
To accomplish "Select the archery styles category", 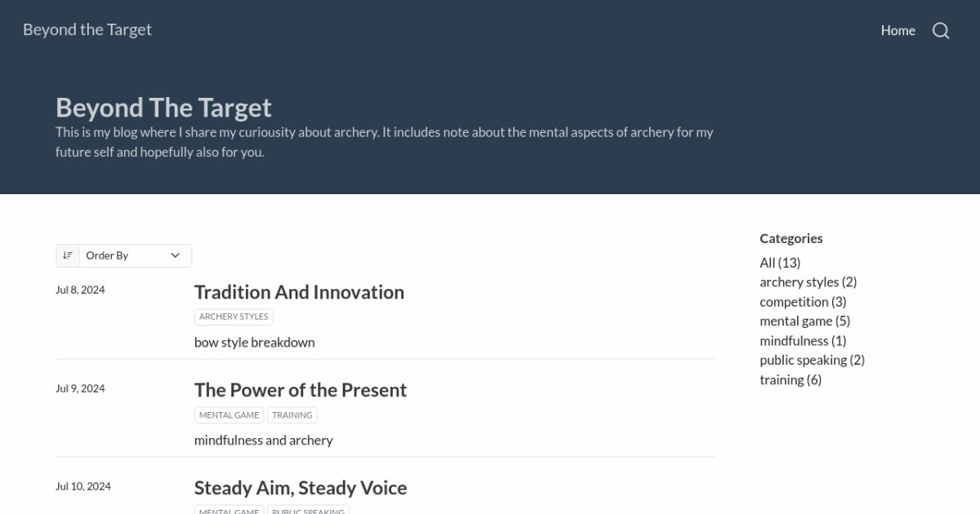I will (807, 281).
